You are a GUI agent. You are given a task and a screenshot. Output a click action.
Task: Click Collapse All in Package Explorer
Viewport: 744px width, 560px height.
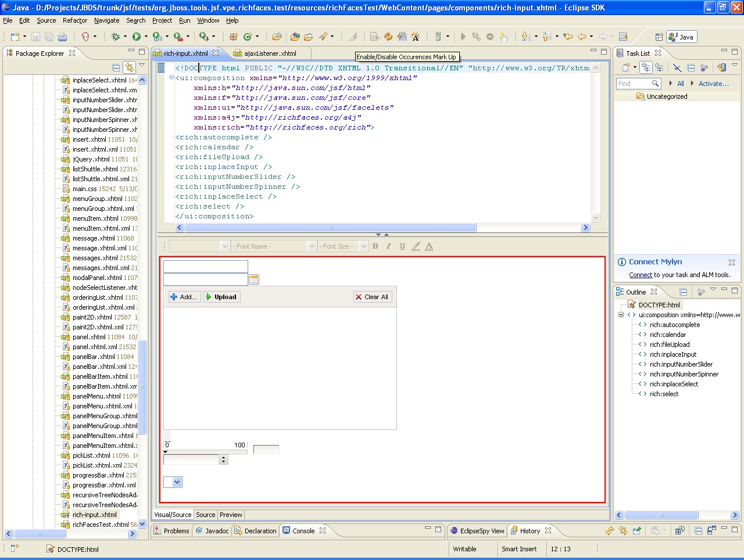116,67
